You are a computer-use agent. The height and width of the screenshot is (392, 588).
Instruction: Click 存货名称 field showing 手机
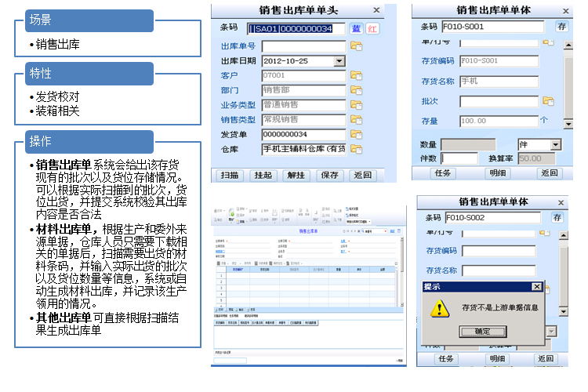(x=499, y=81)
